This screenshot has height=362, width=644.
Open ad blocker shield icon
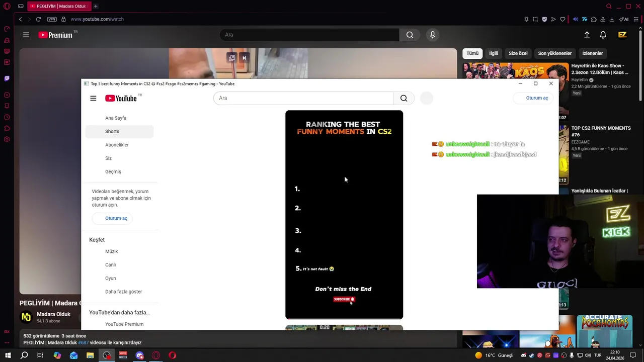pyautogui.click(x=544, y=19)
